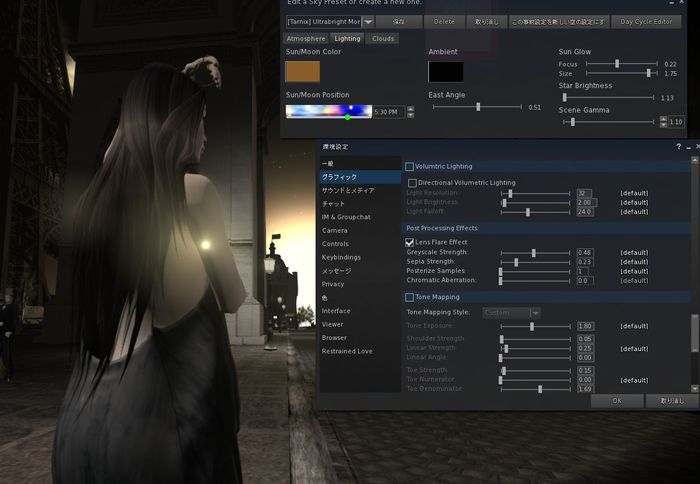
Task: Open the Tone Mapping Style dropdown
Action: pos(512,313)
